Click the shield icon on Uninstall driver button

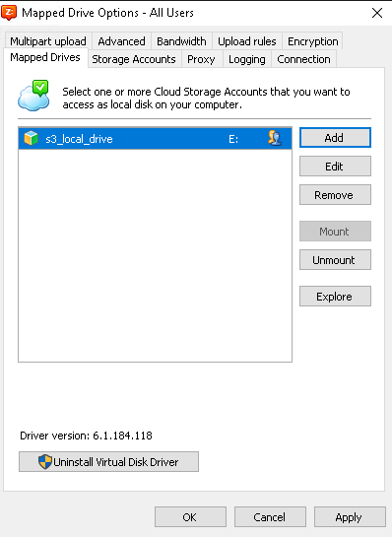[x=45, y=462]
